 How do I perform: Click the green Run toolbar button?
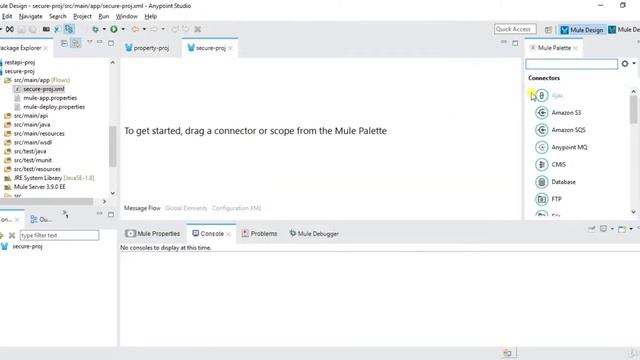pos(114,29)
